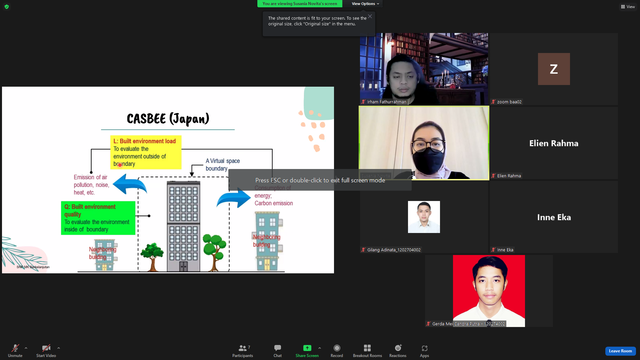640x360 pixels.
Task: Click the green 'Q: Built environment quality' box
Action: click(98, 218)
